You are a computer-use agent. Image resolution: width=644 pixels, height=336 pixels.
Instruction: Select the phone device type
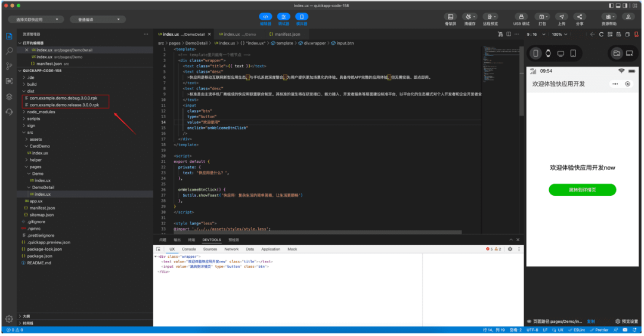click(535, 54)
